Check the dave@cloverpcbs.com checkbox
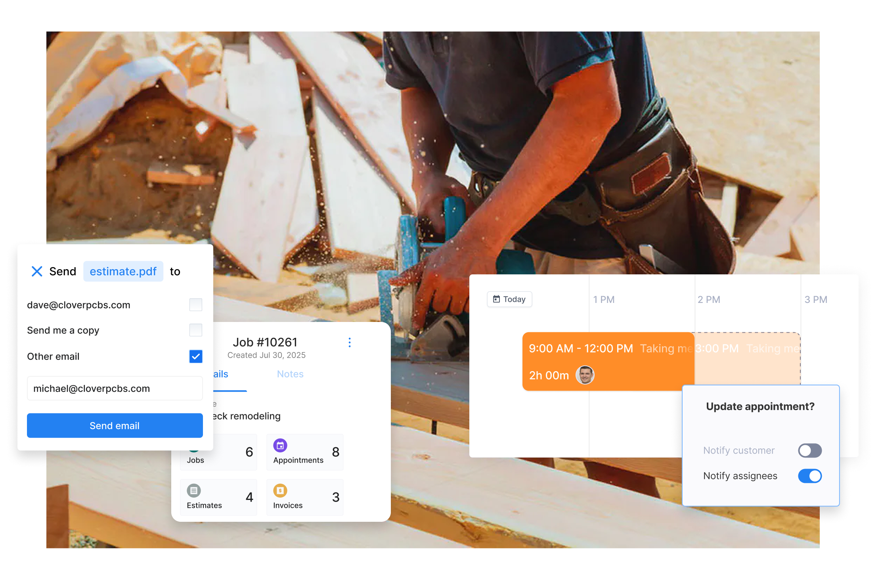Image resolution: width=880 pixels, height=588 pixels. [x=196, y=305]
